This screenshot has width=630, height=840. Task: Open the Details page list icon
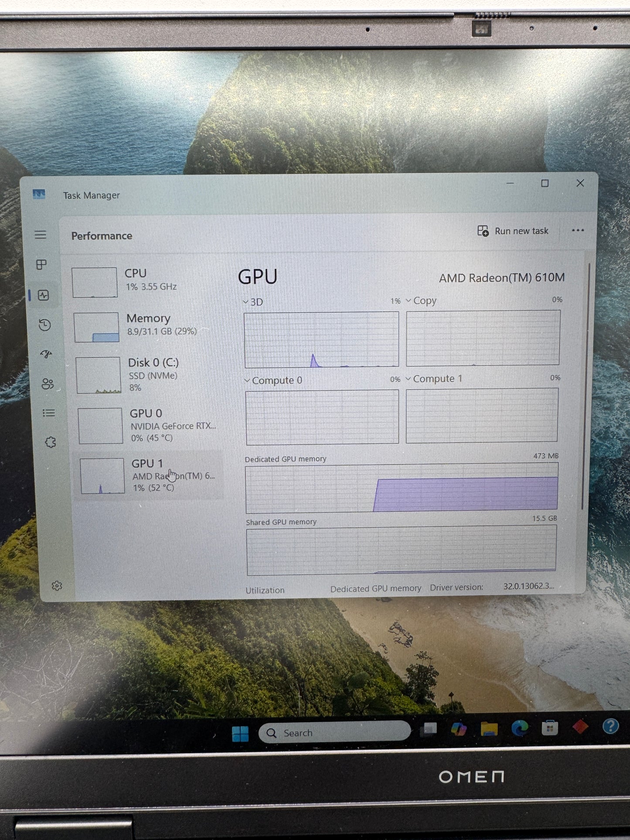click(49, 413)
